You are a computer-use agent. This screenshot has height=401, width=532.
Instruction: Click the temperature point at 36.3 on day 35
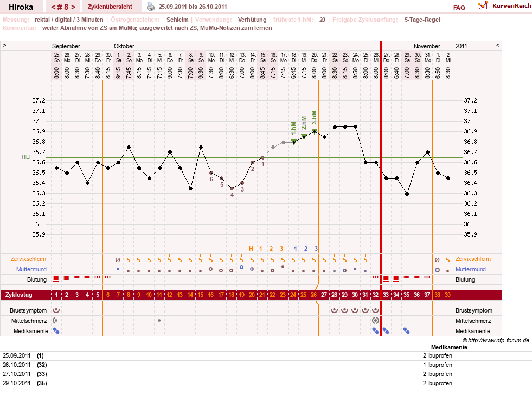pyautogui.click(x=407, y=194)
